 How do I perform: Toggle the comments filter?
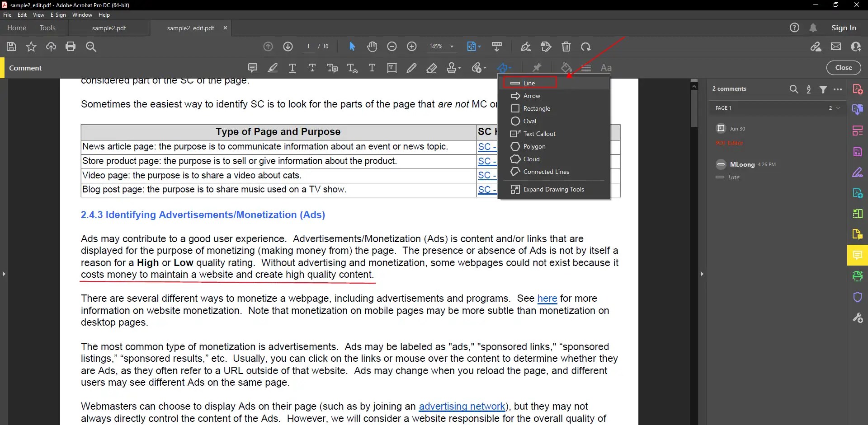(x=824, y=89)
